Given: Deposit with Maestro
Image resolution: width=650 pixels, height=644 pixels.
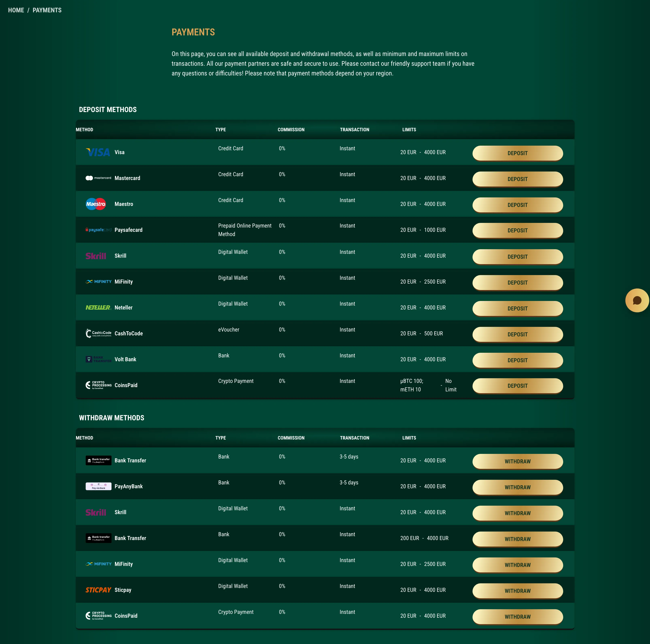Looking at the screenshot, I should (517, 205).
